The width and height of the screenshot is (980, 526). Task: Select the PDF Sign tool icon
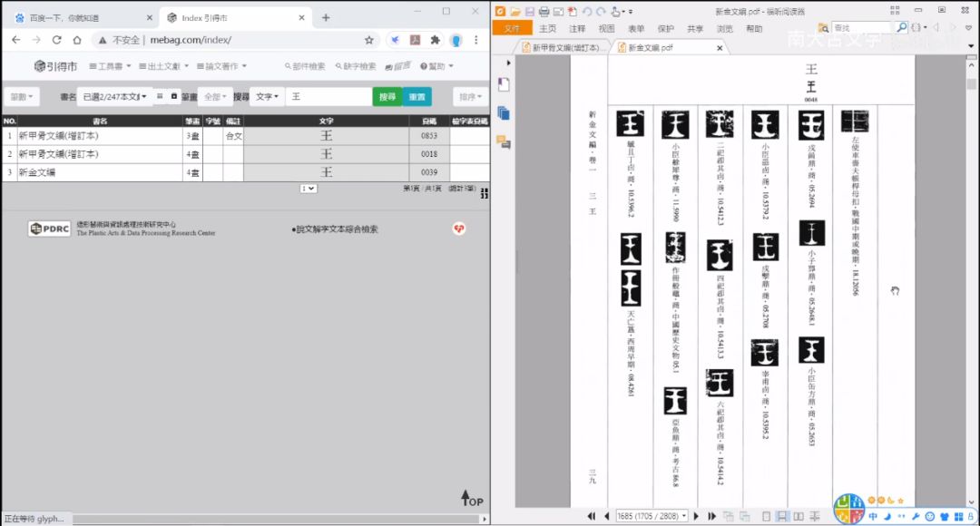click(616, 11)
